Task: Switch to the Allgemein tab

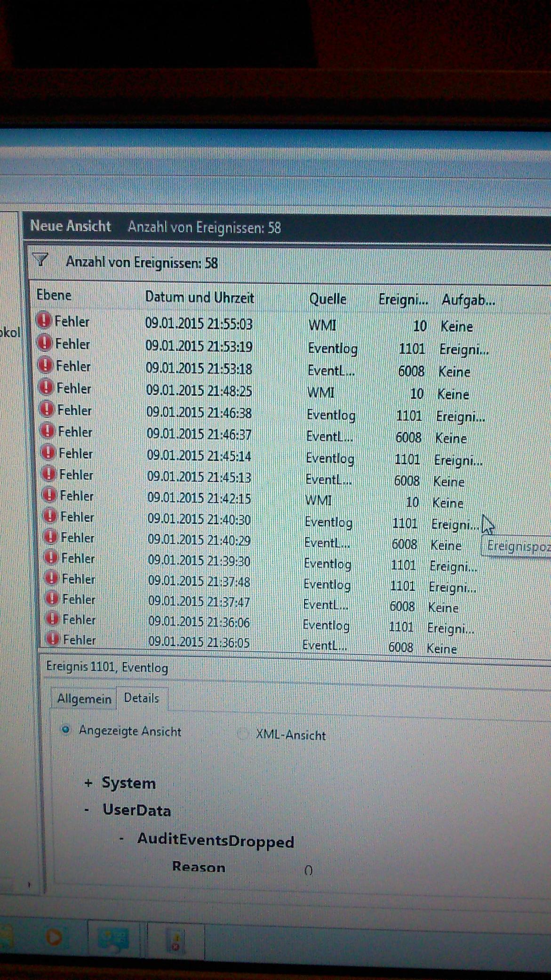Action: pyautogui.click(x=84, y=699)
